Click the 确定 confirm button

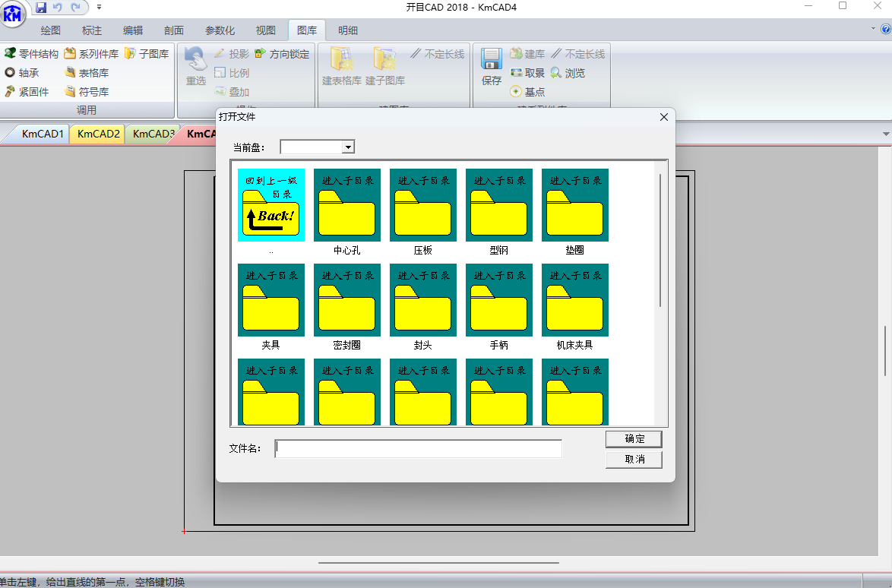pos(634,439)
